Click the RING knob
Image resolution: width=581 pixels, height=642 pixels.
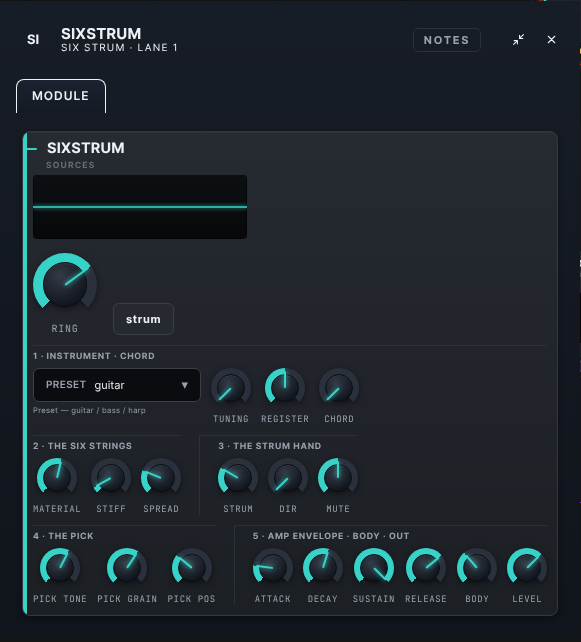(x=65, y=285)
